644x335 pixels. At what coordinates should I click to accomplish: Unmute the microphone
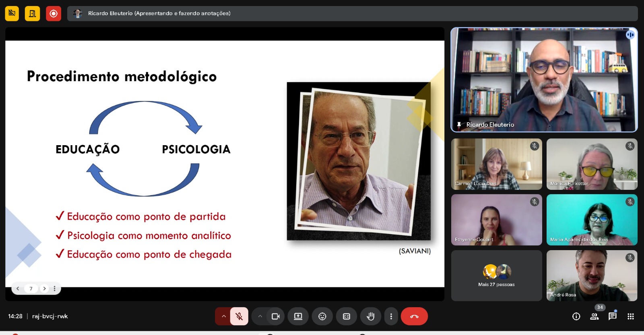pyautogui.click(x=239, y=317)
